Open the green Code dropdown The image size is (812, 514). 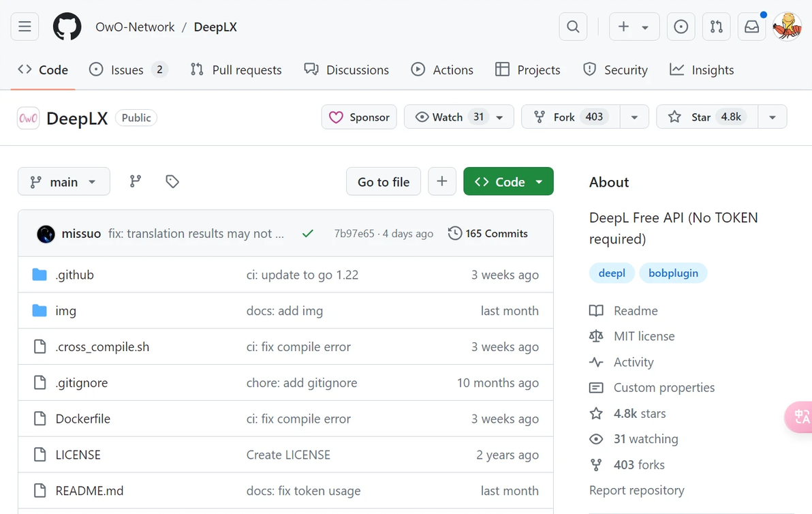pyautogui.click(x=508, y=182)
